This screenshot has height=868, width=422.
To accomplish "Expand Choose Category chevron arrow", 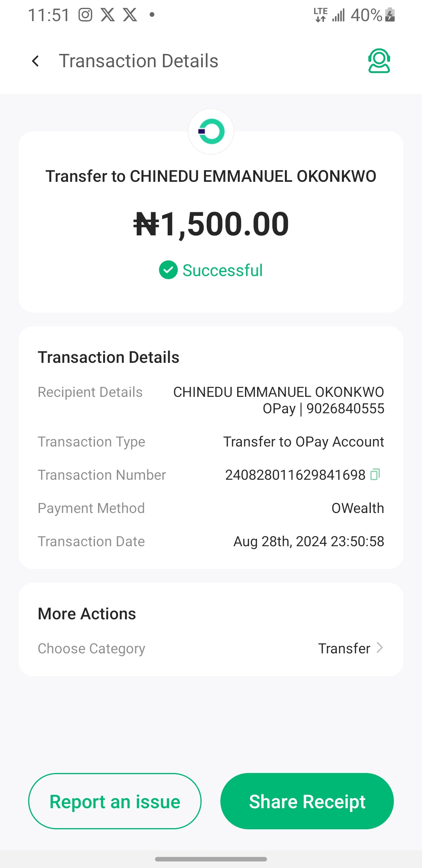I will (379, 648).
